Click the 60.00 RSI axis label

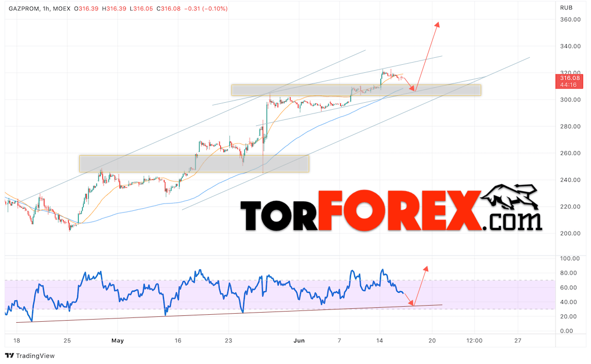click(568, 287)
